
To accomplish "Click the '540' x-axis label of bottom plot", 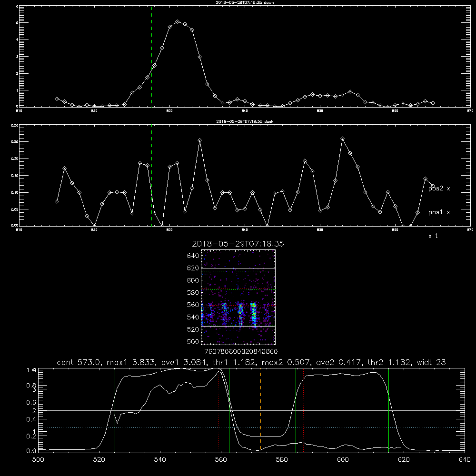I will point(160,460).
